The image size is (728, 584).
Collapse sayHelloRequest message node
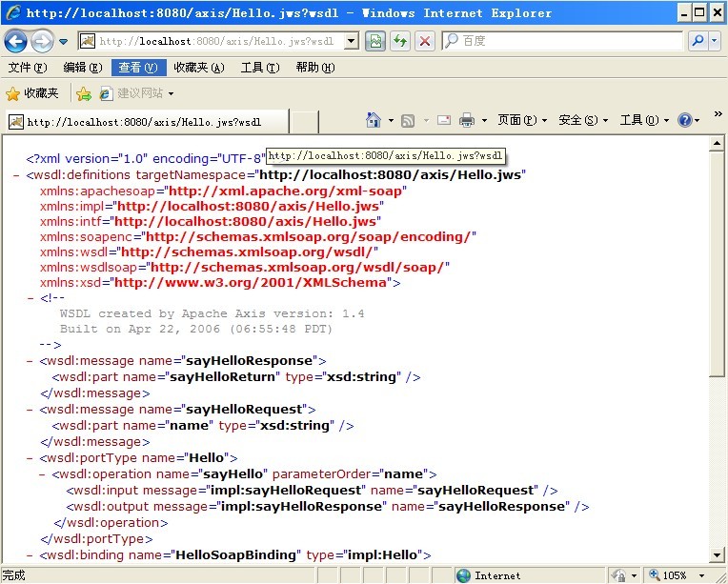coord(30,410)
